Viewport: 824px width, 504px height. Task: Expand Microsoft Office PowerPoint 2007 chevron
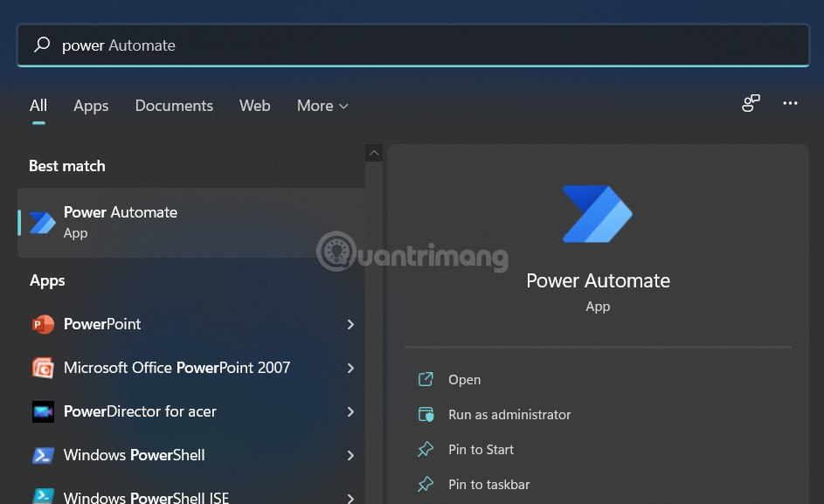pos(350,368)
